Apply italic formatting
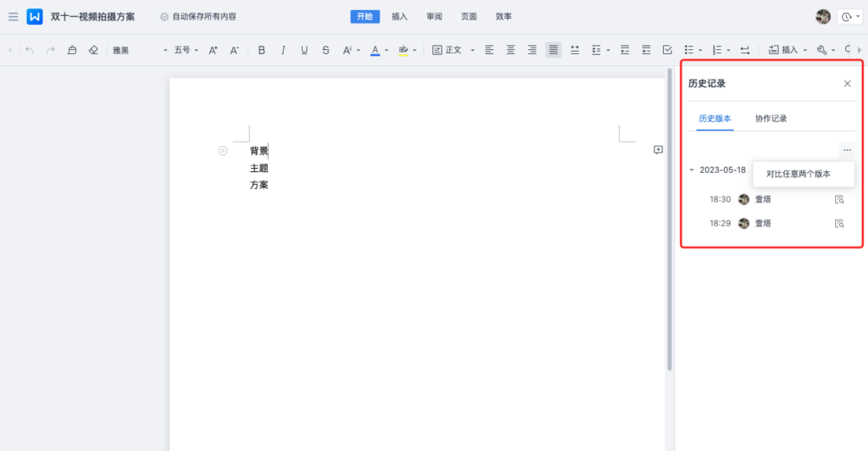The image size is (868, 451). 283,50
